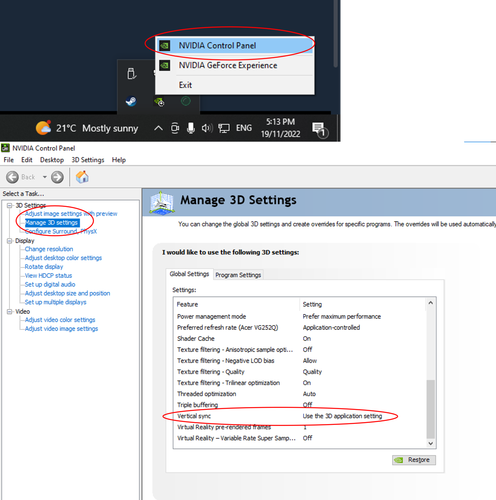Open the Help menu

coord(119,160)
